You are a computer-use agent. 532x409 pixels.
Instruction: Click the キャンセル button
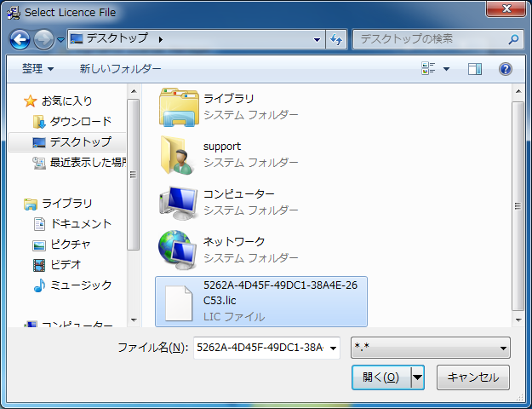click(x=473, y=377)
